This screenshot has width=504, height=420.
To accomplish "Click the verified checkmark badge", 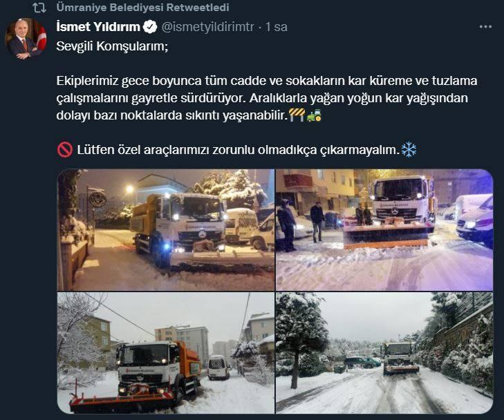I will click(150, 27).
